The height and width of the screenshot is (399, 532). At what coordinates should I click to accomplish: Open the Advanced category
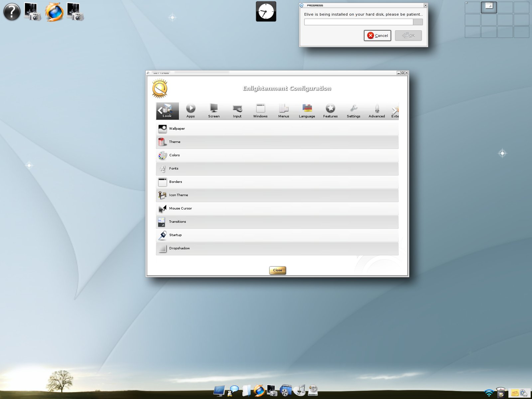click(377, 111)
